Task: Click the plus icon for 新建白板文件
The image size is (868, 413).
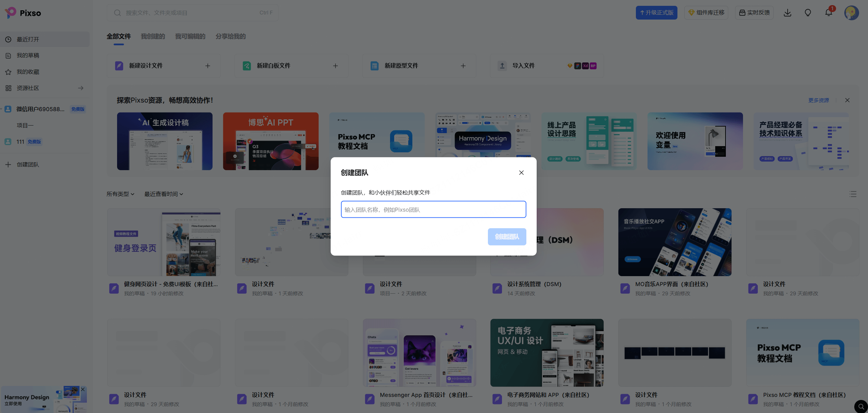Action: point(335,66)
